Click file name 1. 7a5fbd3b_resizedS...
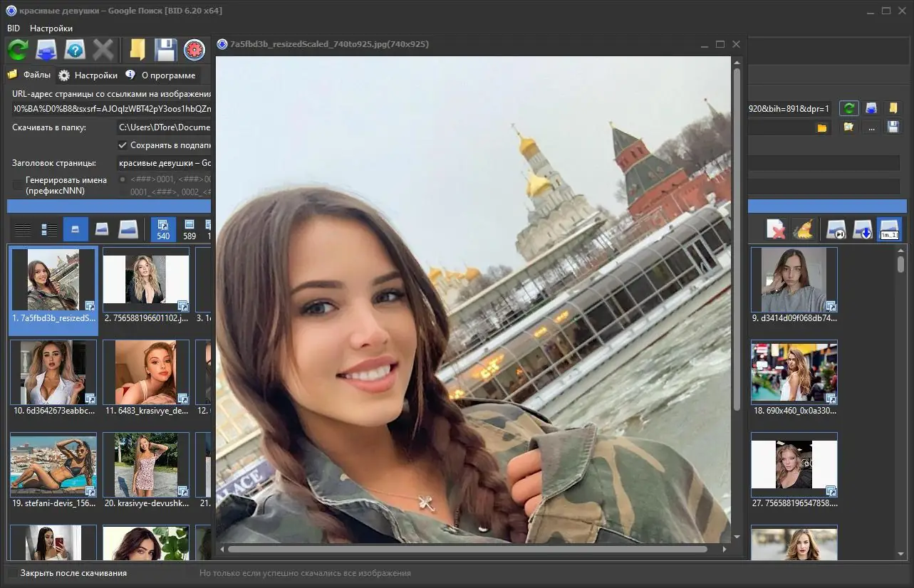 point(53,318)
